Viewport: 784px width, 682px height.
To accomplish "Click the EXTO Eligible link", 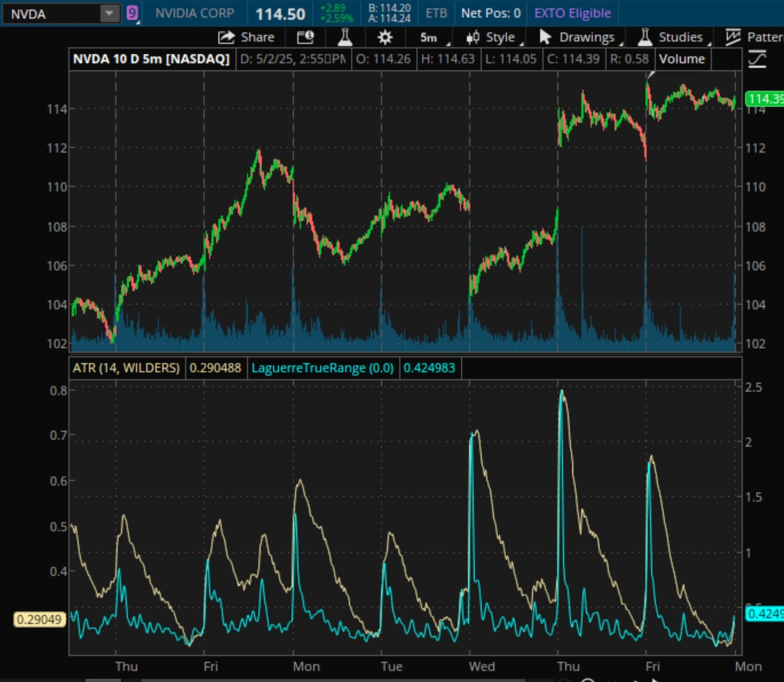I will click(x=573, y=14).
